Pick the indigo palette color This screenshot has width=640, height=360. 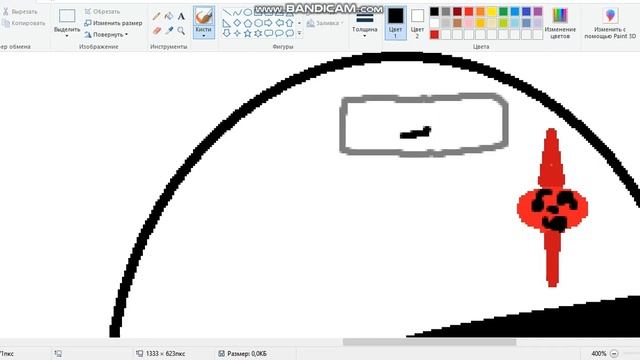coord(527,11)
